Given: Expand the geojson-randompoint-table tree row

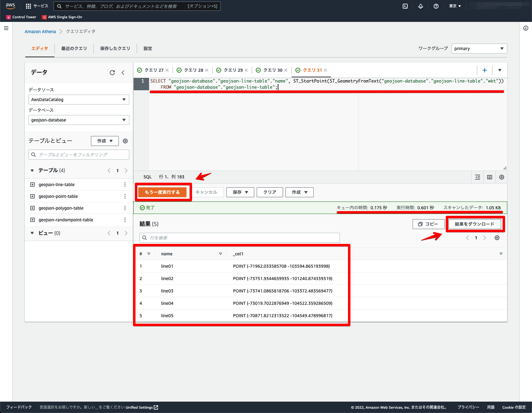Looking at the screenshot, I should [32, 220].
